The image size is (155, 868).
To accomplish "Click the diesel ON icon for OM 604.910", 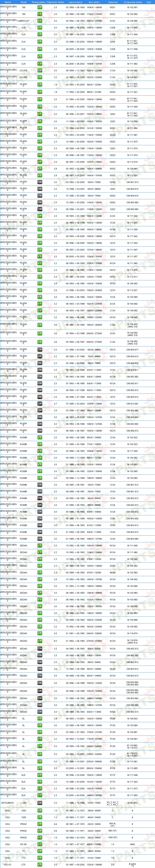I will click(x=40, y=196).
